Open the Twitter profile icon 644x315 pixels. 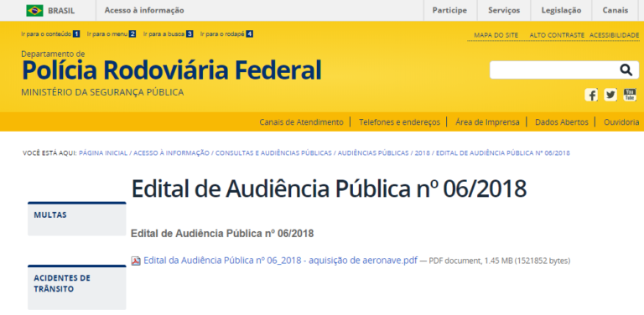click(610, 96)
